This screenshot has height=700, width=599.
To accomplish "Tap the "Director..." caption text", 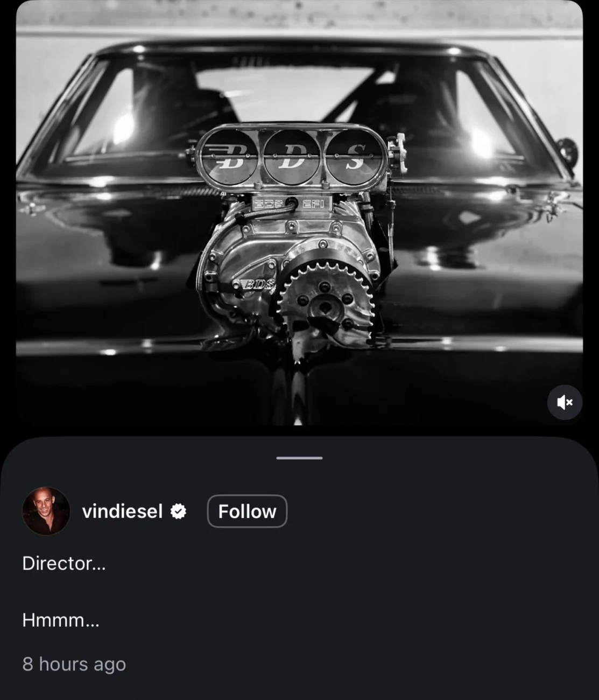I will point(64,563).
